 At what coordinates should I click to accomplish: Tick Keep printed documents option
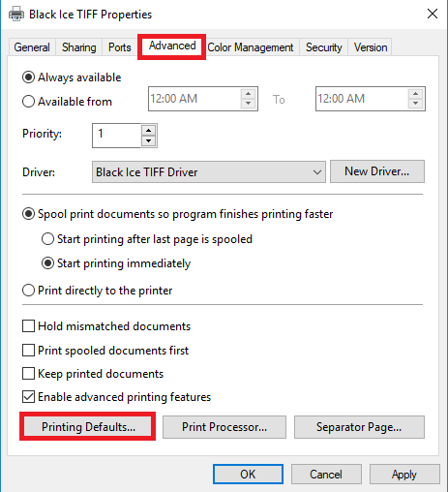[x=28, y=374]
